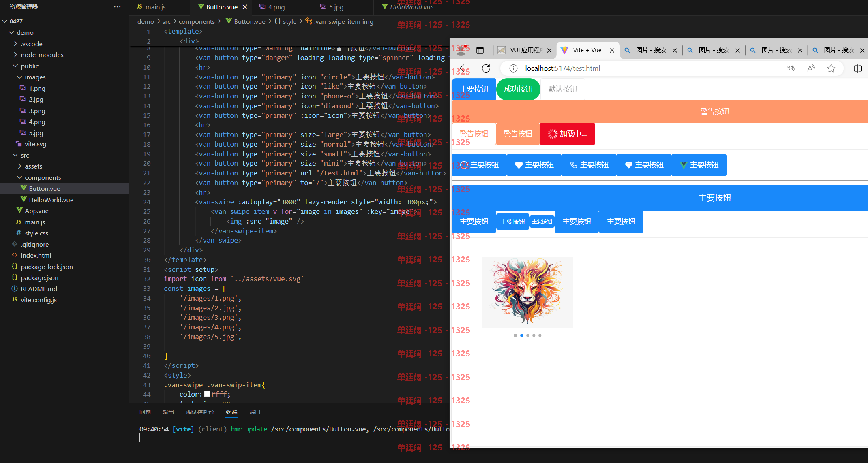Screen dimensions: 868x463
Task: Open the HelloWorld.vue editor tab
Action: tap(411, 7)
